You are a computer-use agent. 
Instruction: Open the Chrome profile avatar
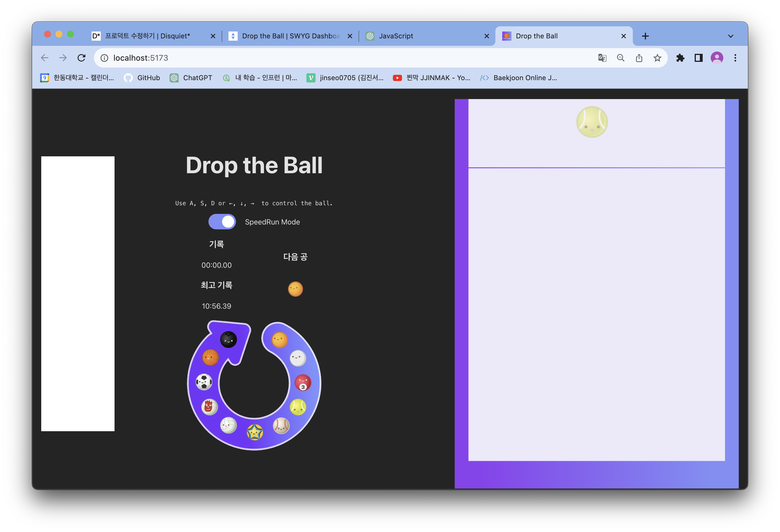pyautogui.click(x=717, y=58)
